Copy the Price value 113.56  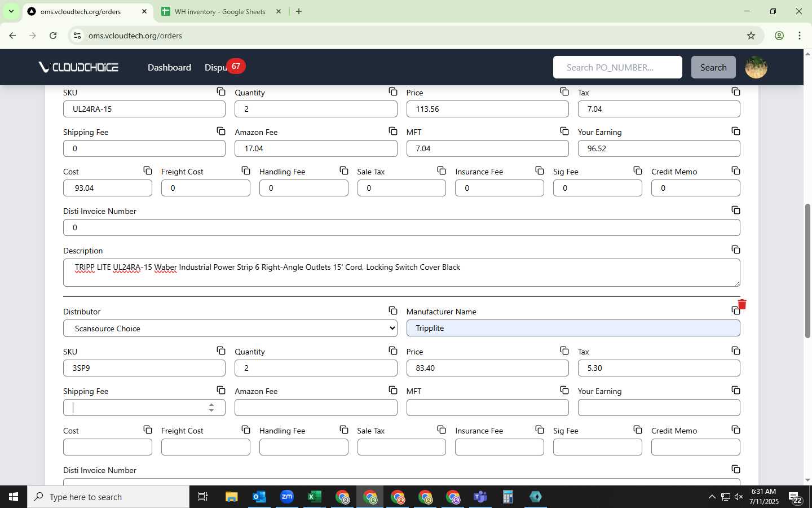coord(564,91)
